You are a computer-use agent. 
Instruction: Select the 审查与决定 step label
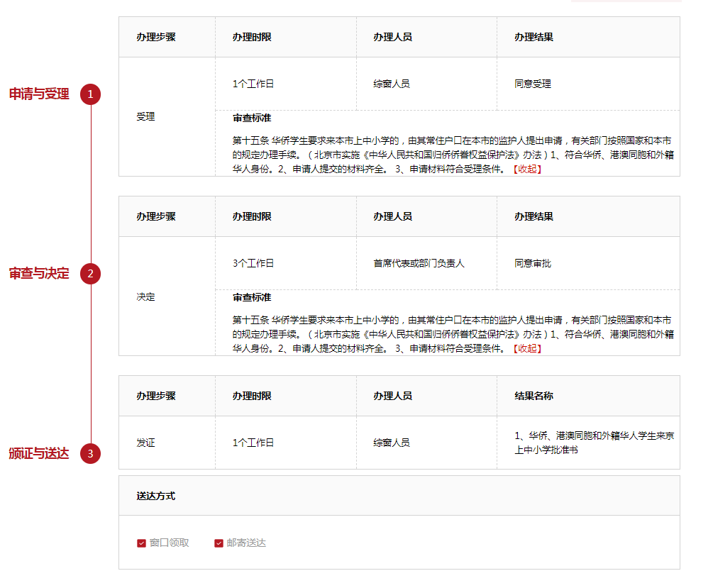click(x=39, y=274)
